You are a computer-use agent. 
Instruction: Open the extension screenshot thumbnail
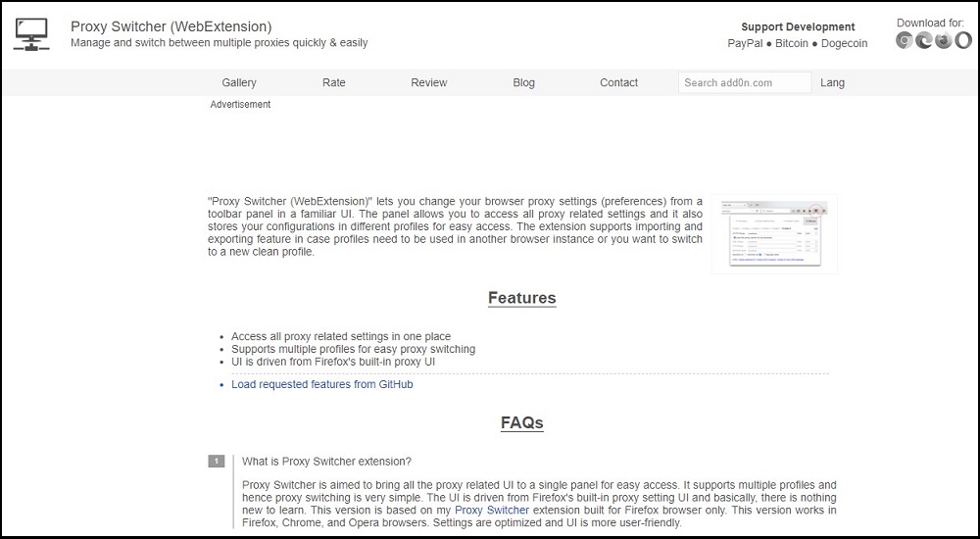click(x=774, y=234)
